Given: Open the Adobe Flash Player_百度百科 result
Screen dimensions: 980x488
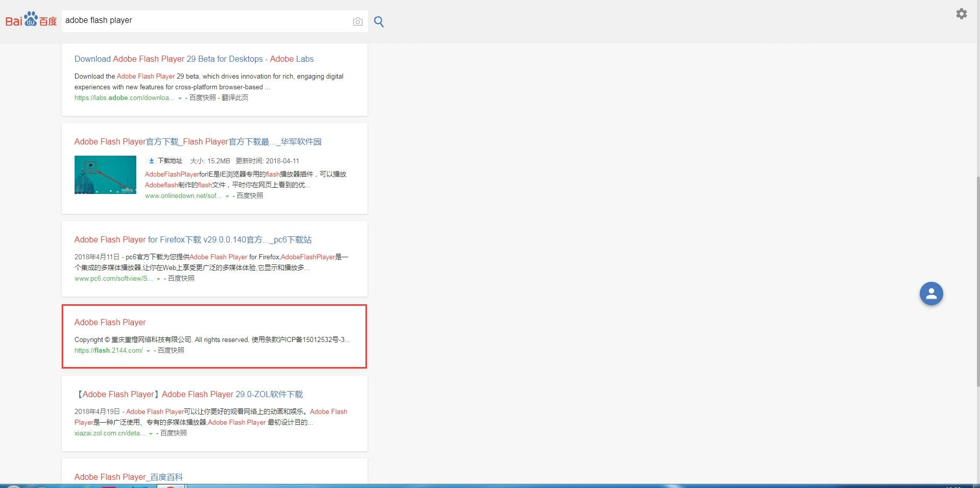Looking at the screenshot, I should coord(129,477).
